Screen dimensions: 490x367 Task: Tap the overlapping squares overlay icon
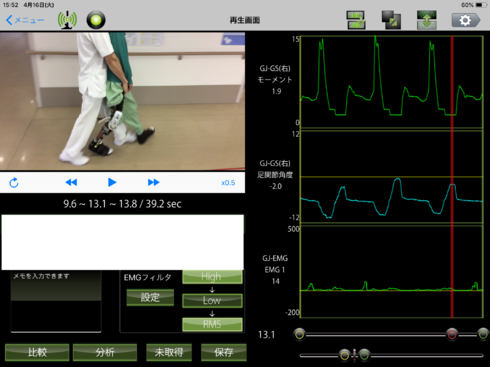point(391,20)
